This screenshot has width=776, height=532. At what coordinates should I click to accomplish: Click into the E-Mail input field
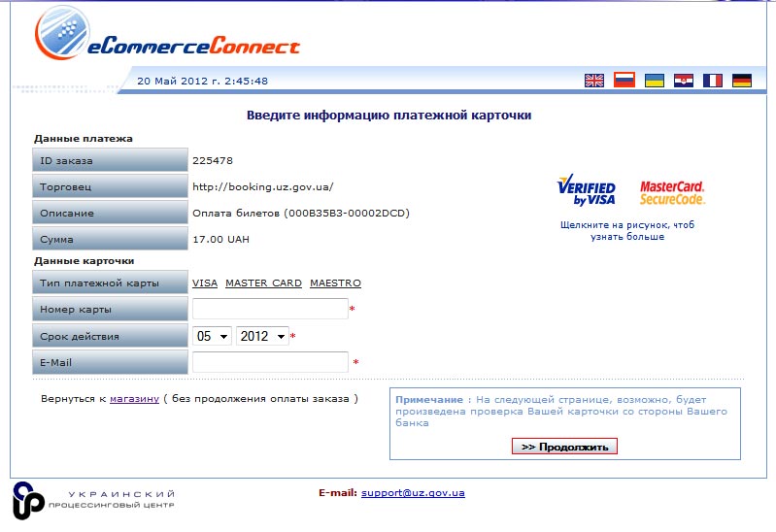coord(270,362)
